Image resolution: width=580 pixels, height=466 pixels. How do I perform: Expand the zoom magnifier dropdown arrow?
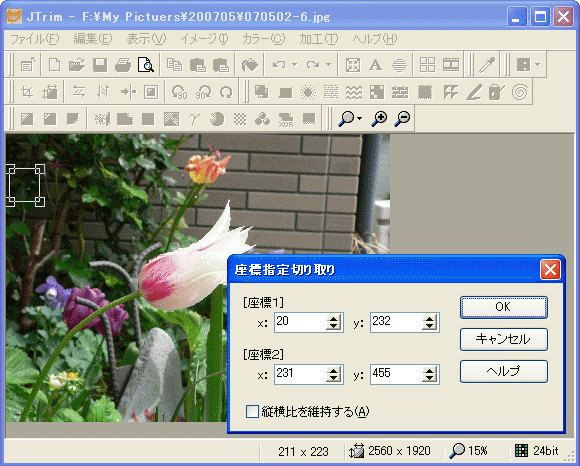point(359,118)
